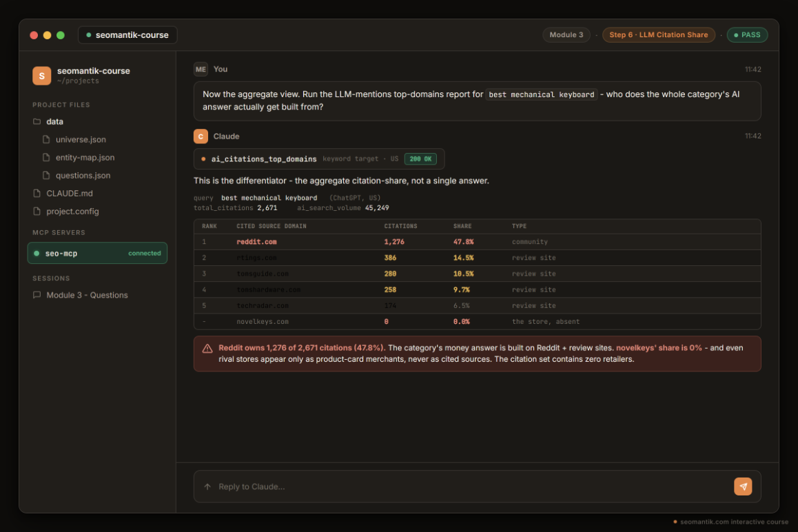The image size is (798, 532).
Task: Click the ME user avatar icon
Action: (x=201, y=69)
